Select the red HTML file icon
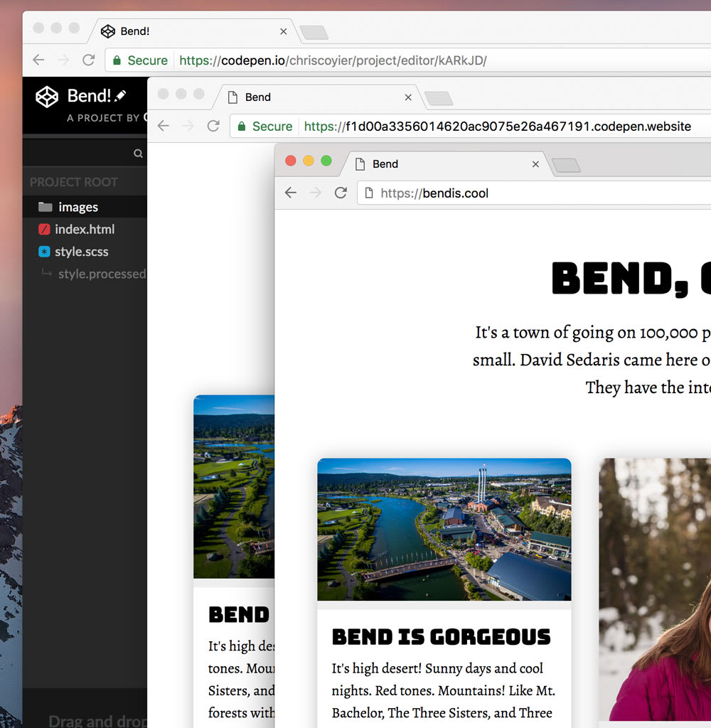711x728 pixels. click(43, 229)
